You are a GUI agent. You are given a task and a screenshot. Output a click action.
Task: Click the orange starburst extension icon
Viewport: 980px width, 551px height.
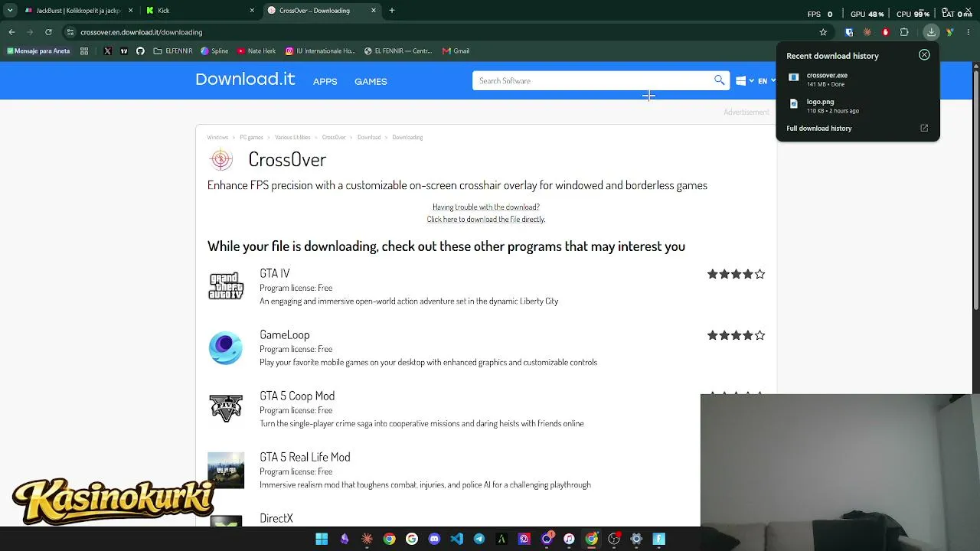click(x=867, y=32)
